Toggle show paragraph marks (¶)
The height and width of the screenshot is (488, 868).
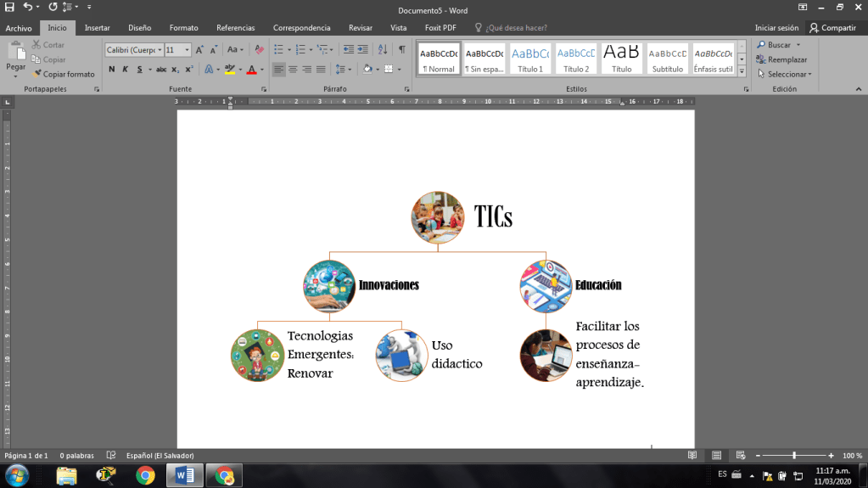[x=401, y=50]
